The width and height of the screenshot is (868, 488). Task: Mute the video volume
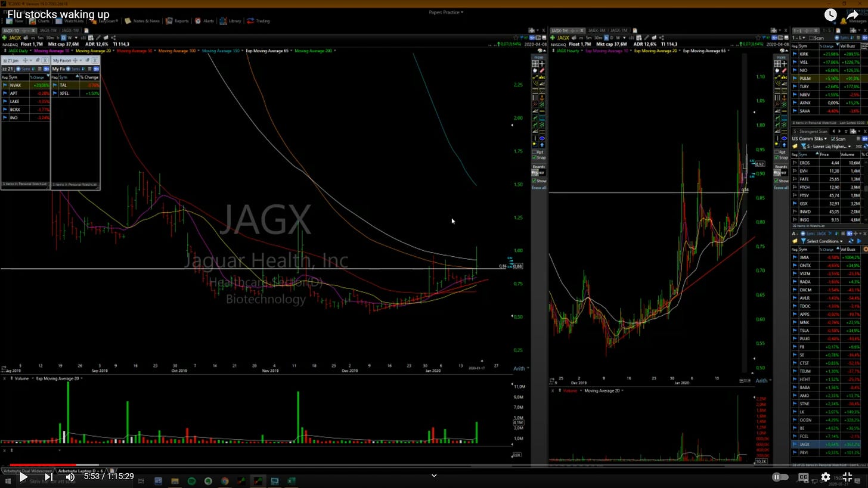click(70, 477)
